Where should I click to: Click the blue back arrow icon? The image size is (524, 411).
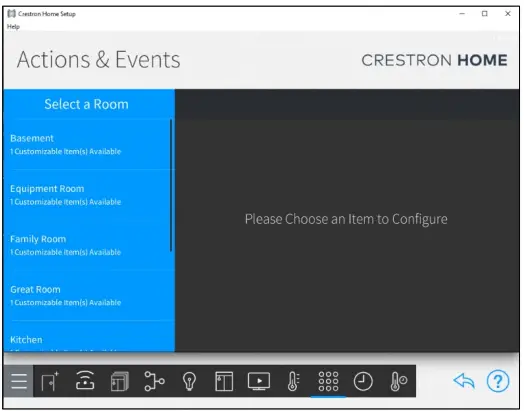coord(464,381)
